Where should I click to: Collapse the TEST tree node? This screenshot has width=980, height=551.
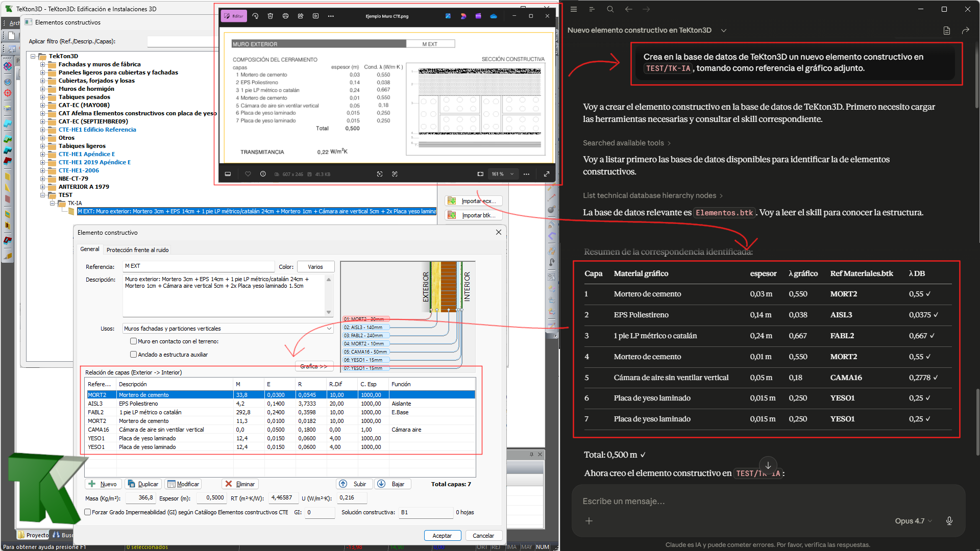(x=43, y=195)
